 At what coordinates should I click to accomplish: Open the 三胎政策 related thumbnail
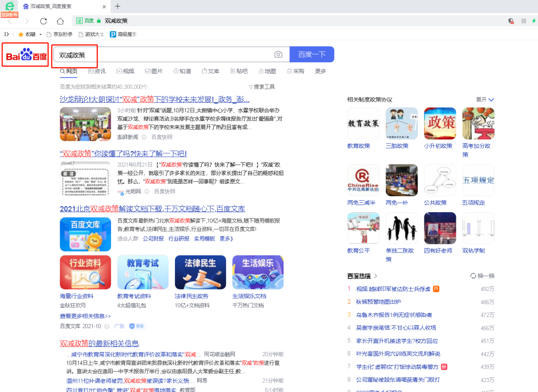402,124
